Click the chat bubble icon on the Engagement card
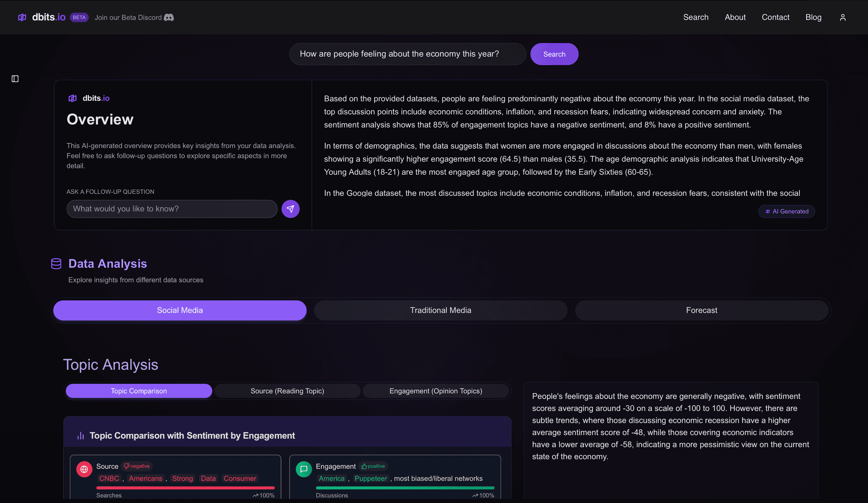The width and height of the screenshot is (868, 503). 303,469
